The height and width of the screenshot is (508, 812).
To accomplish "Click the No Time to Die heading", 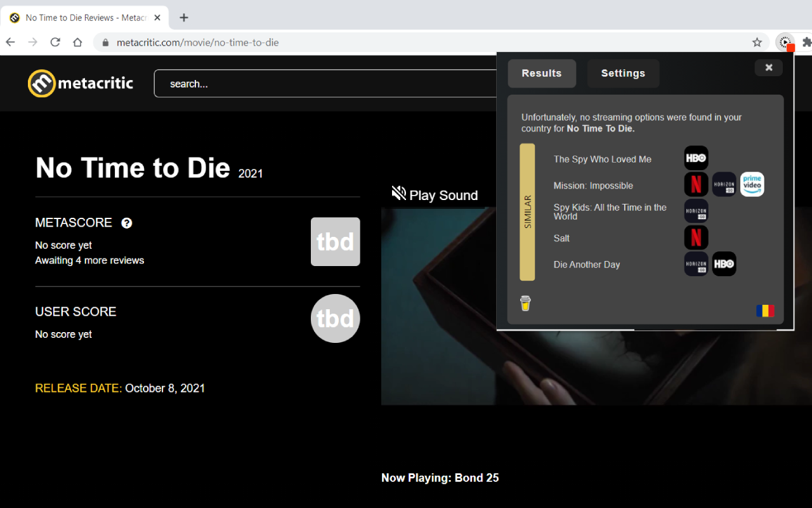I will click(133, 168).
